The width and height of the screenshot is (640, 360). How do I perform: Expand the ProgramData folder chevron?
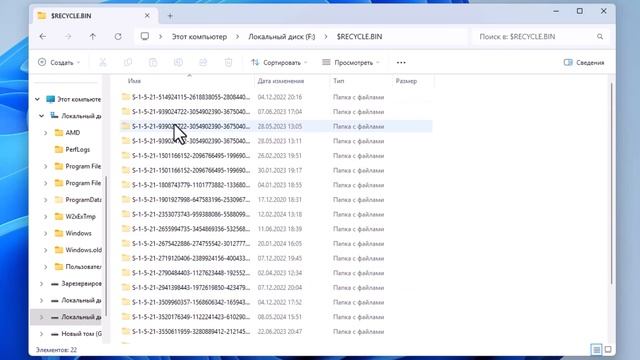[x=46, y=200]
